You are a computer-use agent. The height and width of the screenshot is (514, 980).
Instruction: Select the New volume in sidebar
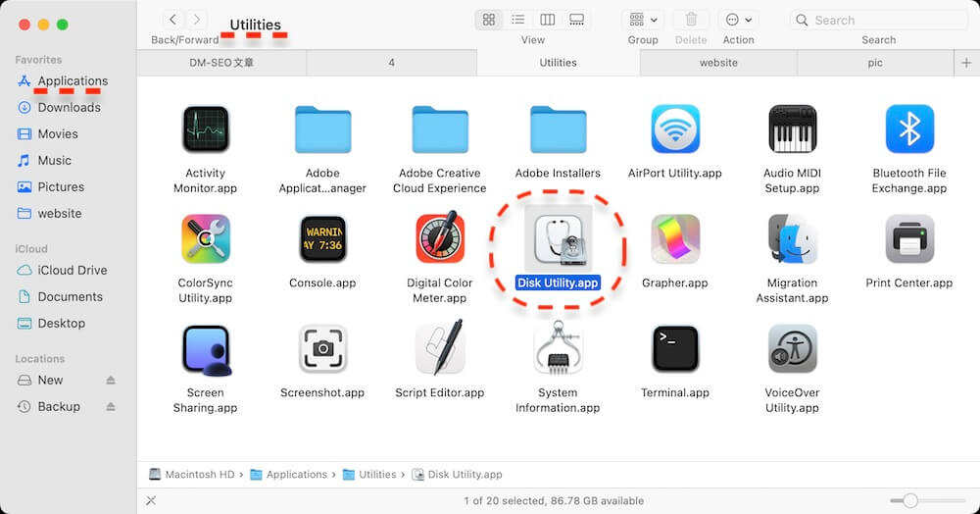click(x=40, y=381)
